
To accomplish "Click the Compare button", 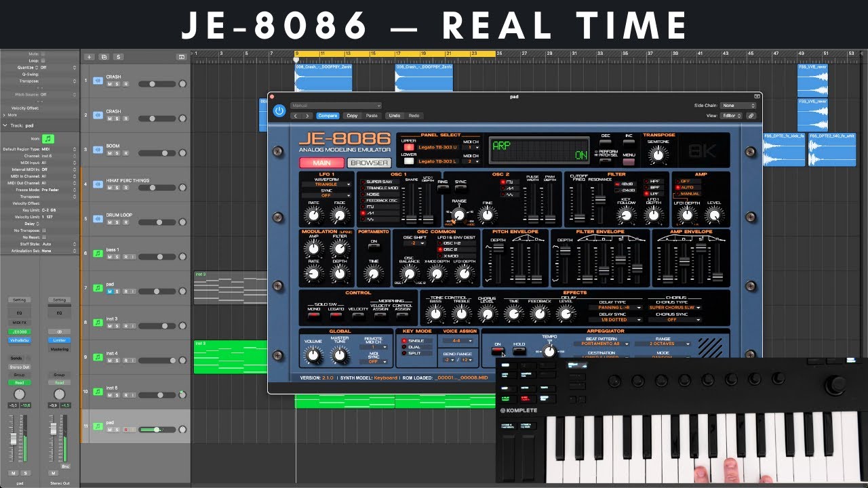I will click(x=328, y=116).
